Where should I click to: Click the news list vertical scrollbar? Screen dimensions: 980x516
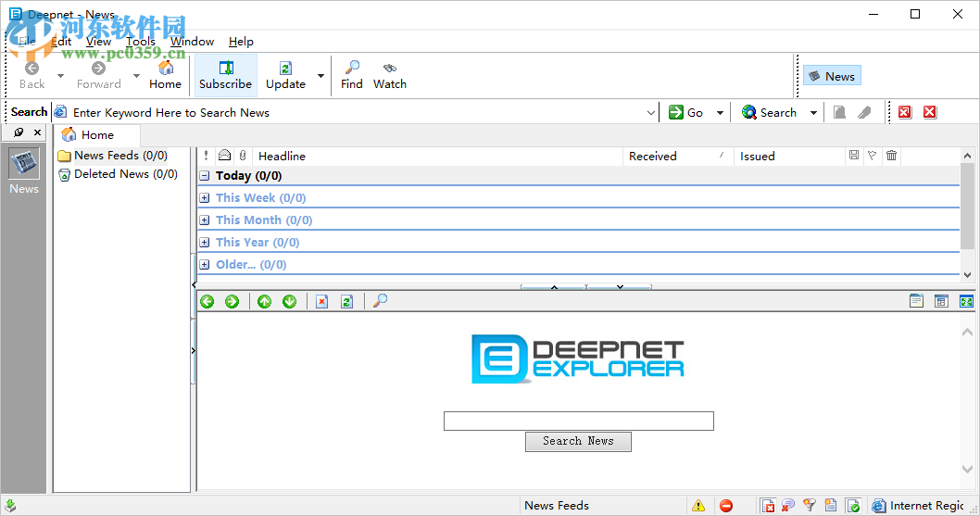967,215
